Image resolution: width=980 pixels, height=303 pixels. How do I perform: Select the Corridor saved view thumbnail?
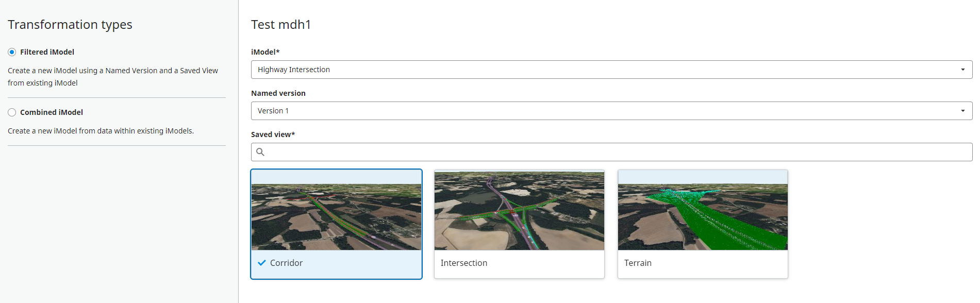point(336,210)
